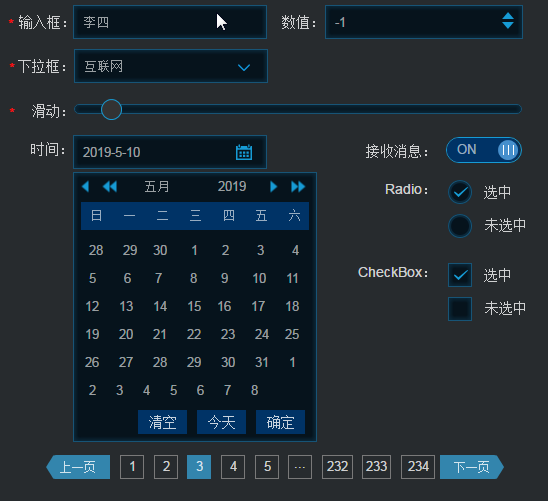Screen dimensions: 548x501
Task: Toggle the 接收消息 ON switch
Action: 484,150
